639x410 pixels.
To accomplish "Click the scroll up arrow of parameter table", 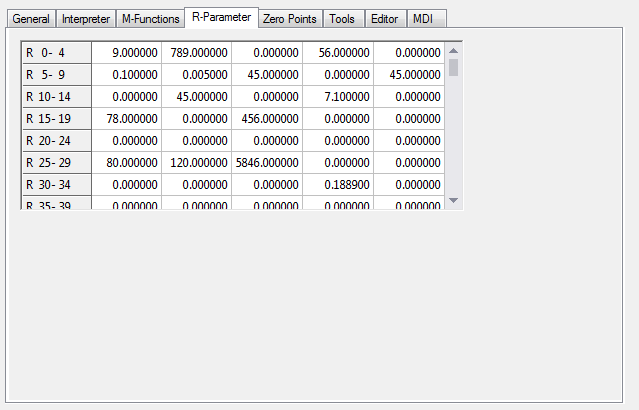I will click(x=453, y=51).
